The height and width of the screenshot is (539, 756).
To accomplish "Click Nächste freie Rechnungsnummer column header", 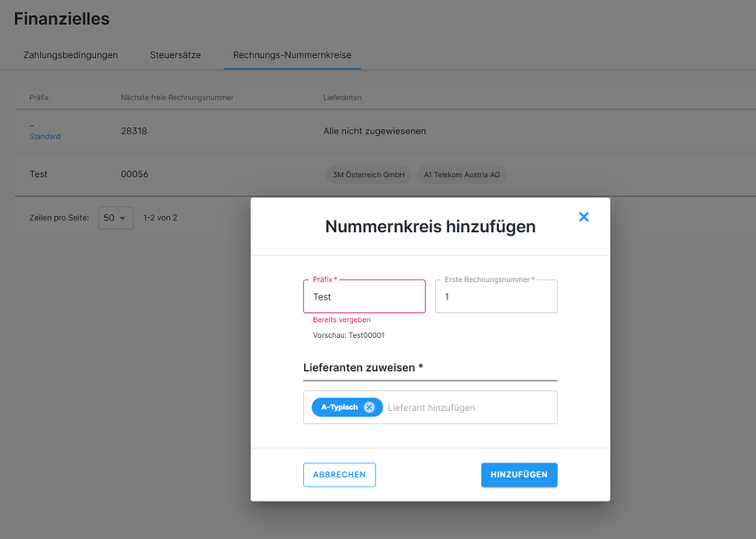I will click(177, 98).
